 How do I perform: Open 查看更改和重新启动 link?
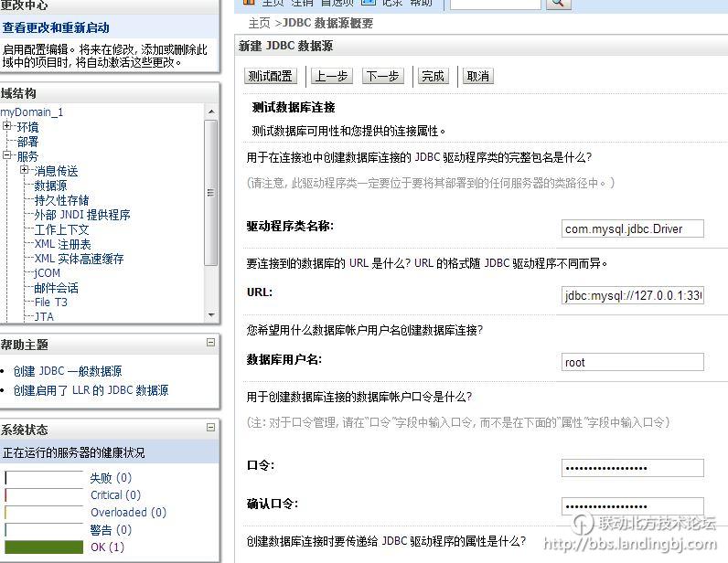pyautogui.click(x=56, y=27)
